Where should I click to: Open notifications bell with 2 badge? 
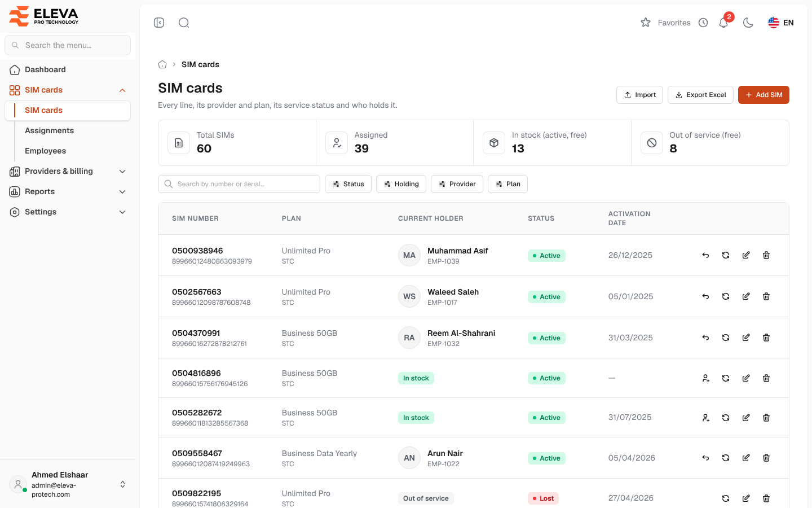[724, 23]
